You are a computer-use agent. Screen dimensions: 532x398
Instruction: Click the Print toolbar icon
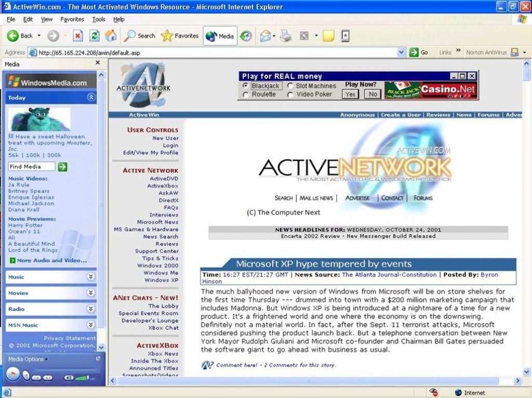(x=286, y=36)
